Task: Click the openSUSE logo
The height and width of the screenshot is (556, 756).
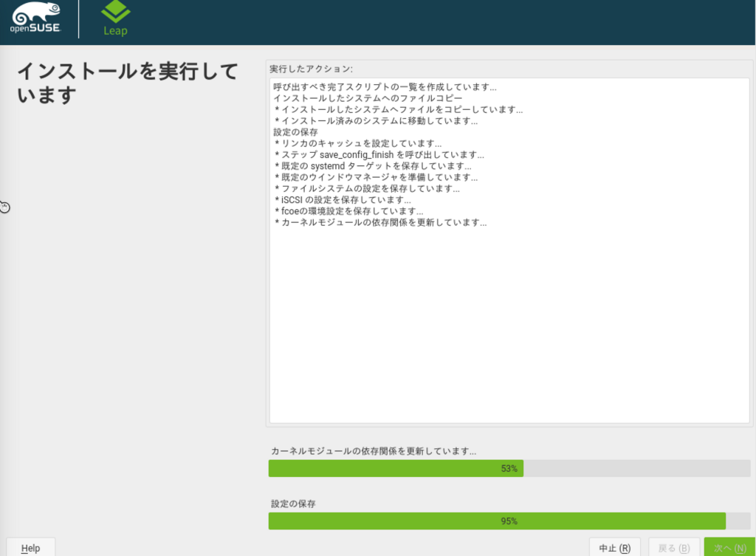Action: pos(35,18)
